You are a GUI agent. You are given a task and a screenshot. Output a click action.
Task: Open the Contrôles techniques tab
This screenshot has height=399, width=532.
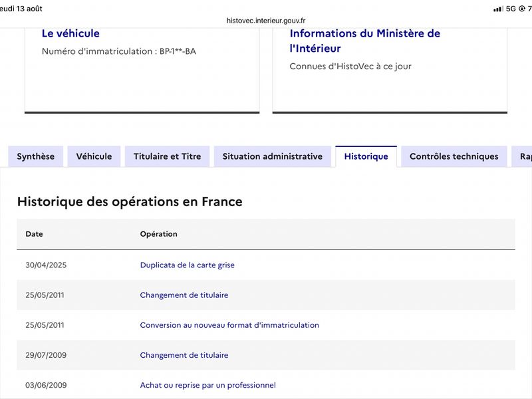click(454, 156)
